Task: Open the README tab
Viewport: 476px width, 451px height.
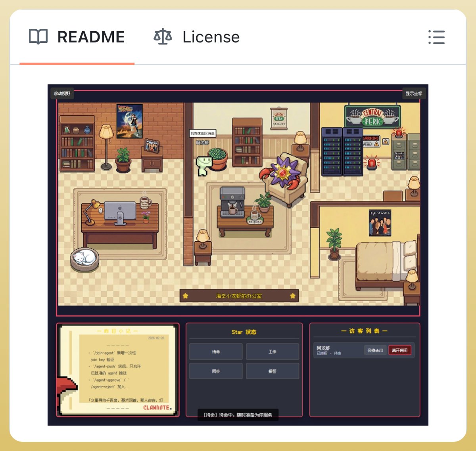Action: point(77,37)
